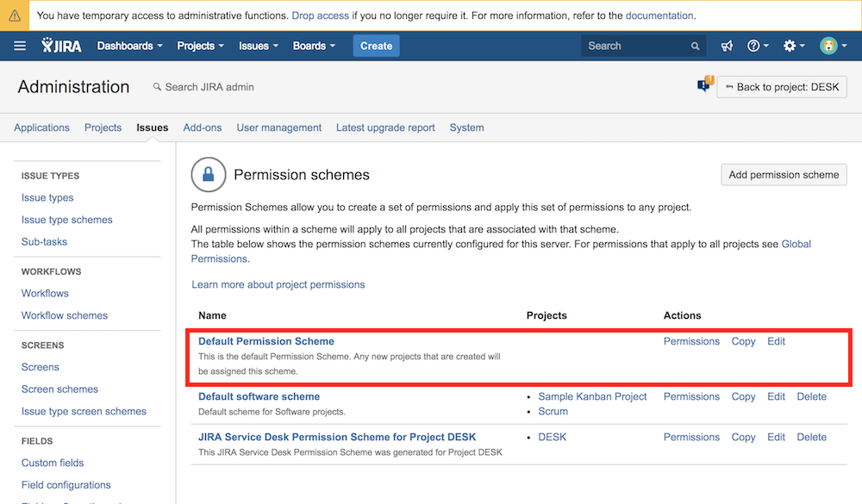Copy the Default Permission Scheme
The height and width of the screenshot is (504, 862).
click(742, 341)
